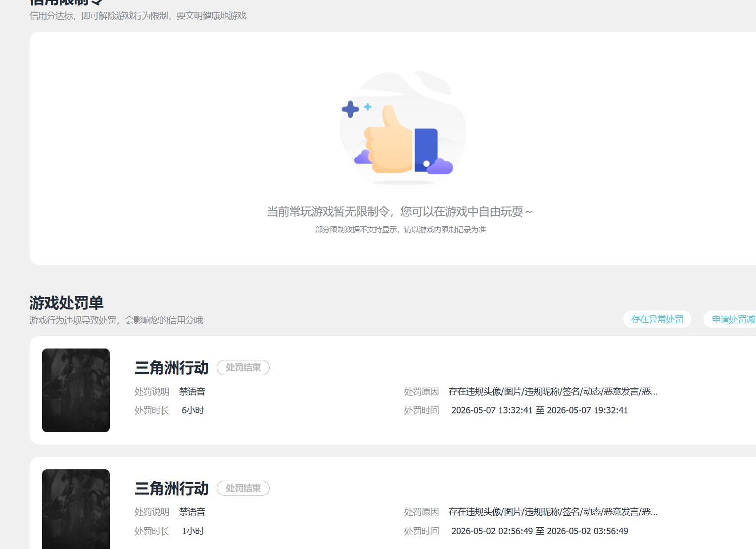Click the 存在异常处罚 button
Viewport: 756px width, 549px height.
pos(657,319)
